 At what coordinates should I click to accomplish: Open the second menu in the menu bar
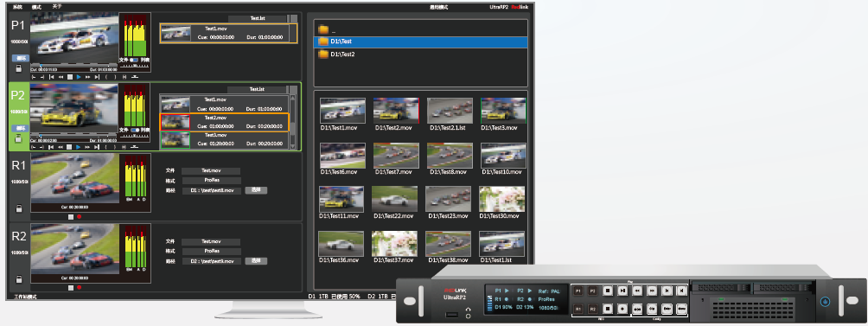(36, 7)
